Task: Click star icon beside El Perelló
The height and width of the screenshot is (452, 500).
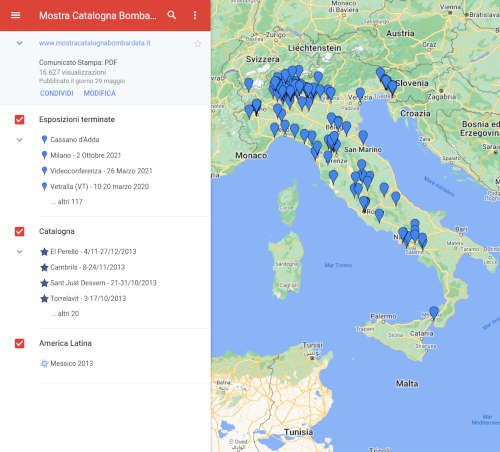Action: pyautogui.click(x=44, y=252)
